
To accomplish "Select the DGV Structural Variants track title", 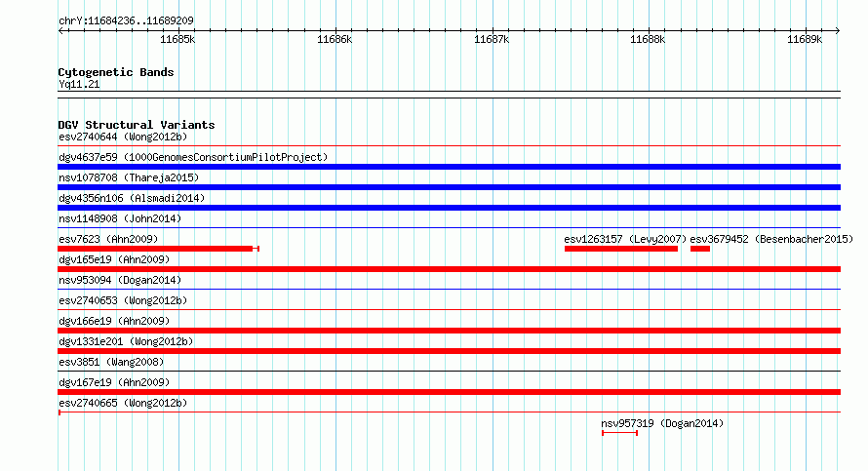I will click(137, 125).
